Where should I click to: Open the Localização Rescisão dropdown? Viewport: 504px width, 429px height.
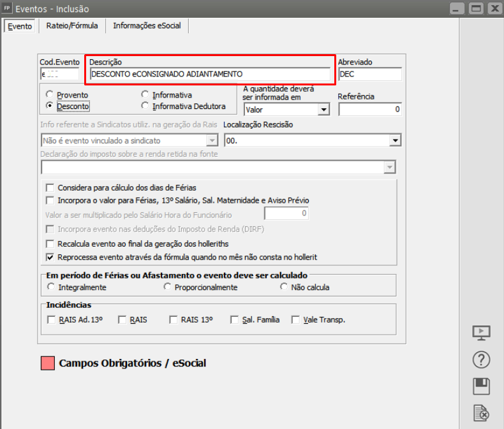pos(395,140)
